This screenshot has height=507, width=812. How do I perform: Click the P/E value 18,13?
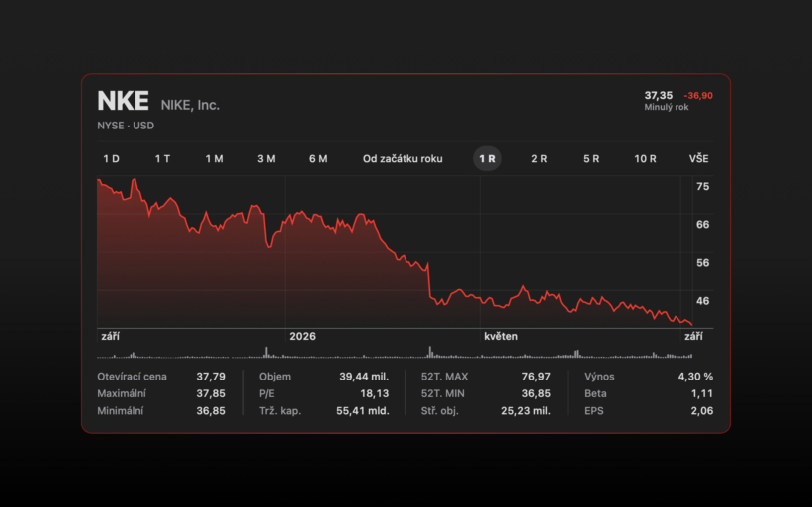(374, 393)
